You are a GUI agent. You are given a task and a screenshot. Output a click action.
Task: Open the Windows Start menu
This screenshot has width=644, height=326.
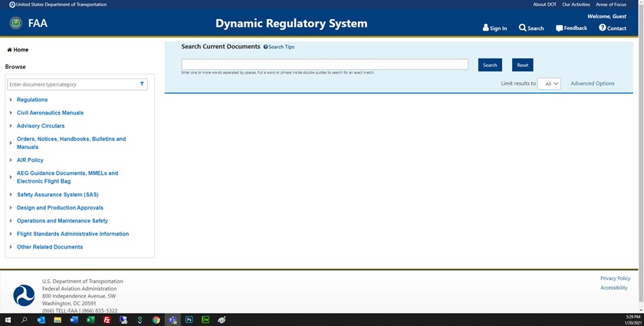[8, 320]
